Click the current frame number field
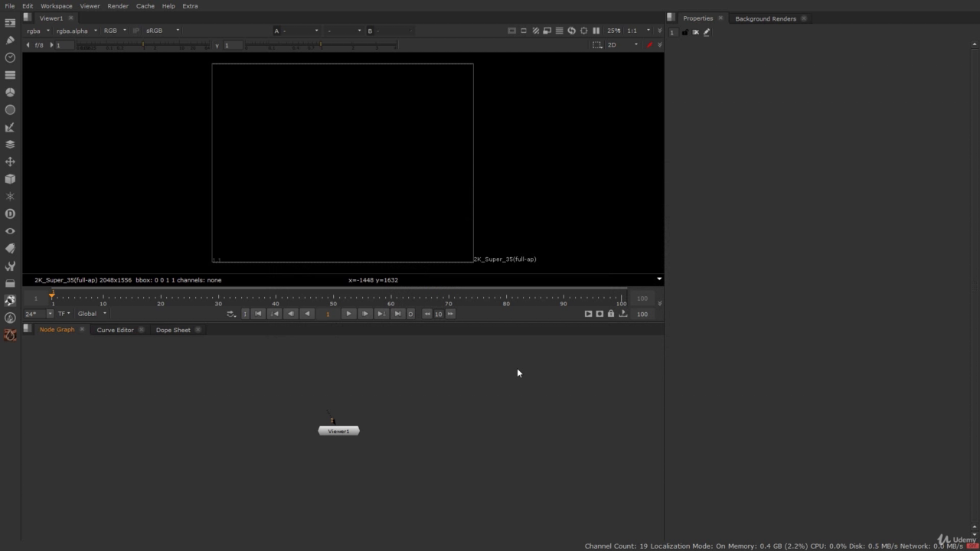This screenshot has width=980, height=551. coord(328,314)
